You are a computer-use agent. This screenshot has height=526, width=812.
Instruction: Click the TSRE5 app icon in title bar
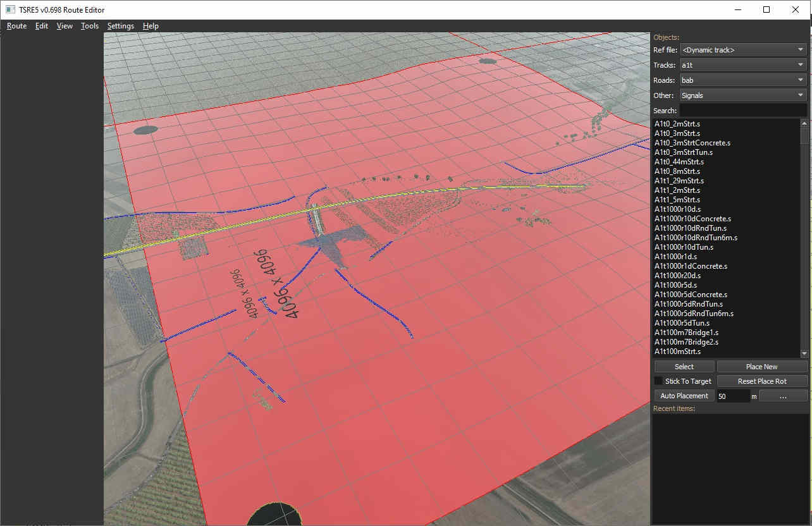click(10, 9)
